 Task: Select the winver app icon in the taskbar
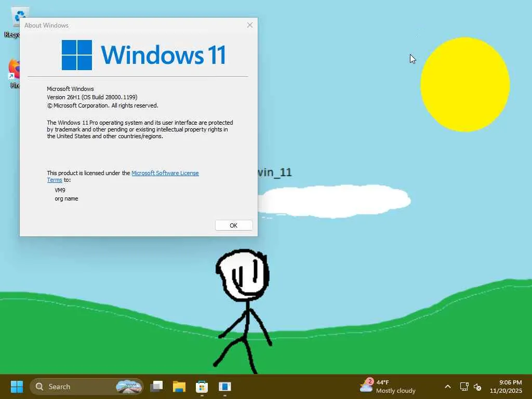point(224,387)
